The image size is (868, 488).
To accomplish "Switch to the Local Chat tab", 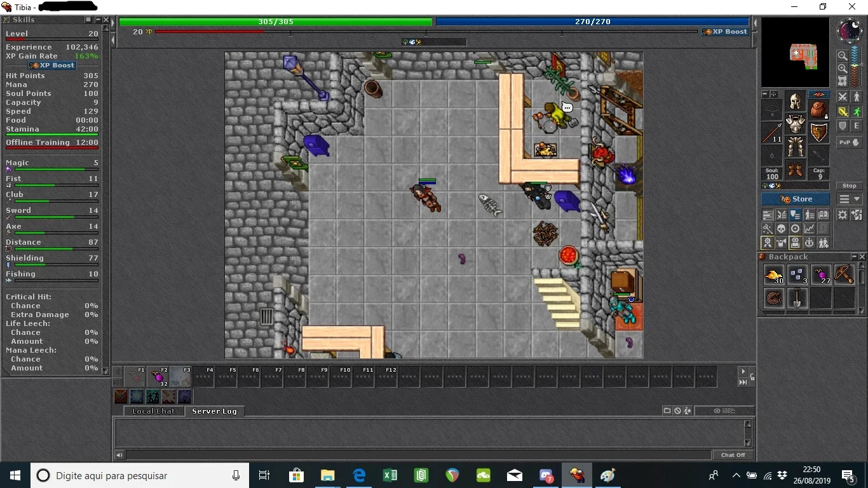I will 153,411.
